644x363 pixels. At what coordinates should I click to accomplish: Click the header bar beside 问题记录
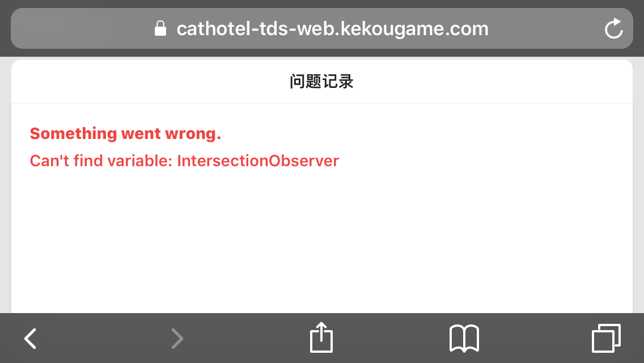point(493,82)
